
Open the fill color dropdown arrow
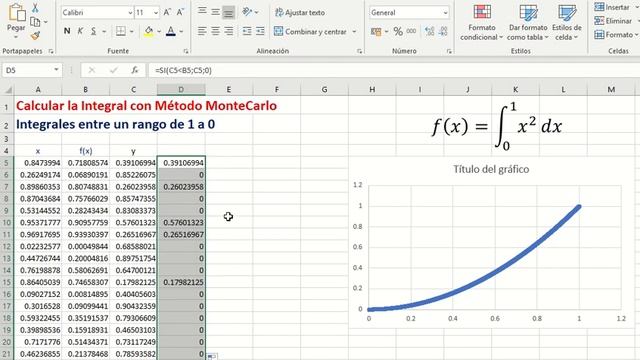coord(159,31)
